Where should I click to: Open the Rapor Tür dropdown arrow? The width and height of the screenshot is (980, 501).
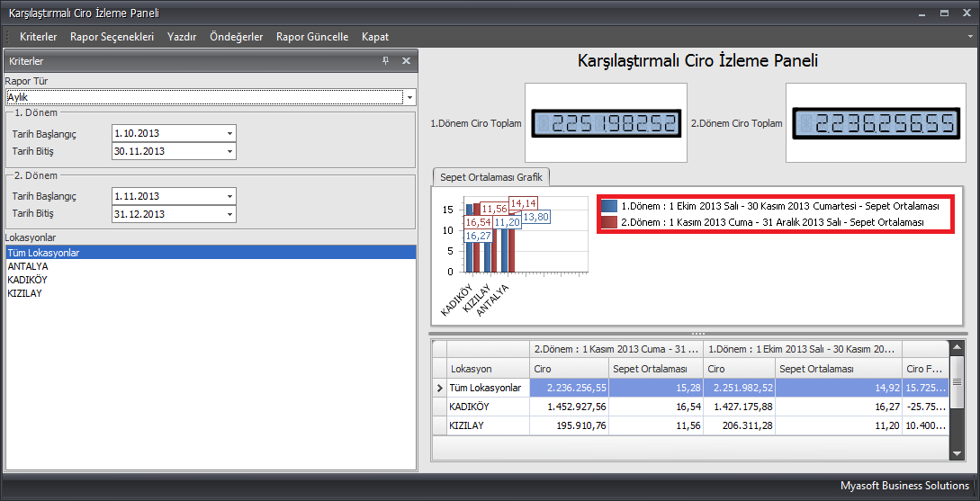coord(410,98)
